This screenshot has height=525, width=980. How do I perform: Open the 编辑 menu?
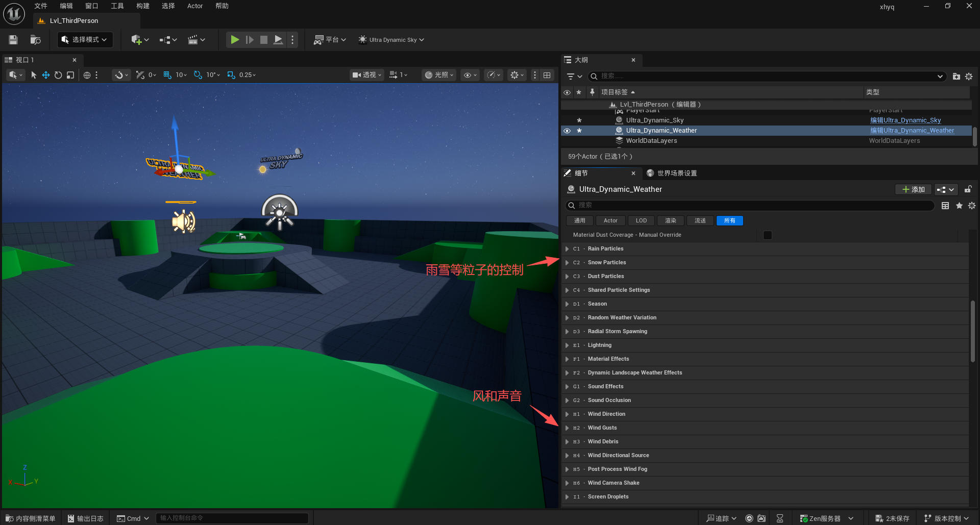(66, 6)
